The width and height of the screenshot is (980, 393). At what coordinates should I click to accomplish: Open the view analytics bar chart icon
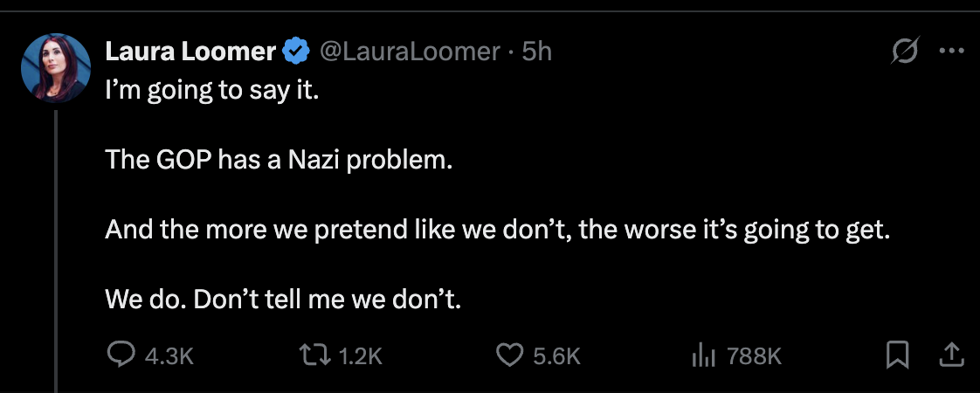point(703,355)
